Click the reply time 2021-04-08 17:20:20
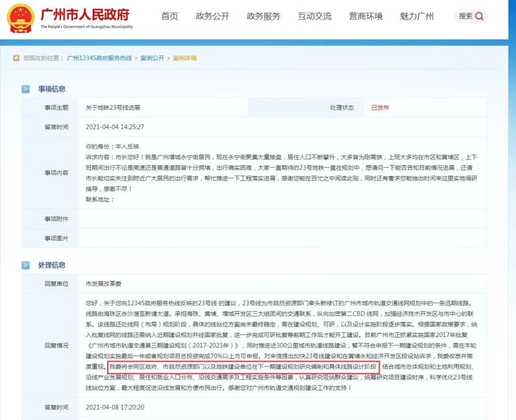The width and height of the screenshot is (516, 420). (115, 407)
